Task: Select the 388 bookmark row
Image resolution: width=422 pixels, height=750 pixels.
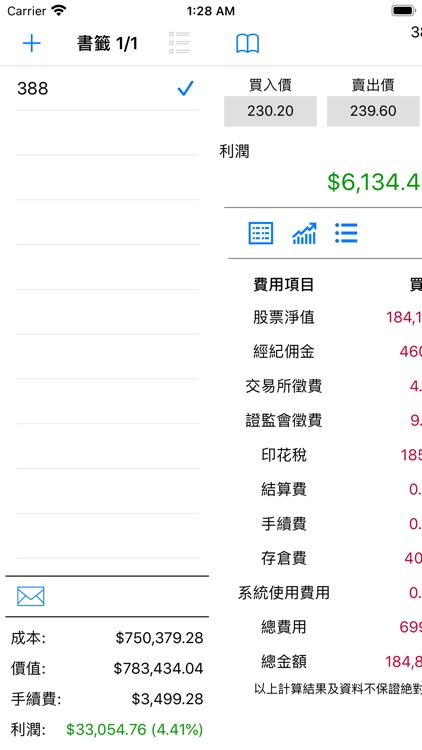Action: (107, 88)
